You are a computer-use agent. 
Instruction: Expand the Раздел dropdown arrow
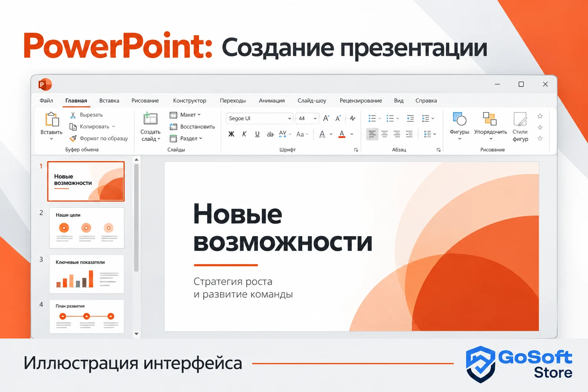coord(201,139)
